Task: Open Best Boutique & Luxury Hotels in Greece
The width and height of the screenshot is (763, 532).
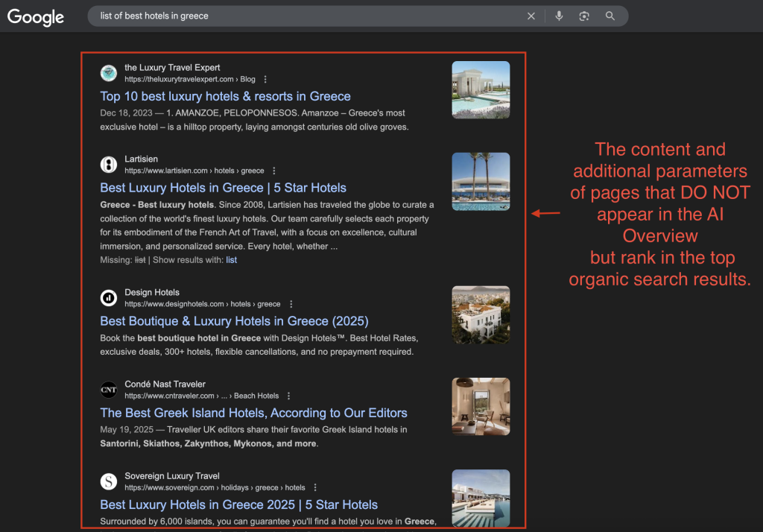Action: (x=234, y=321)
